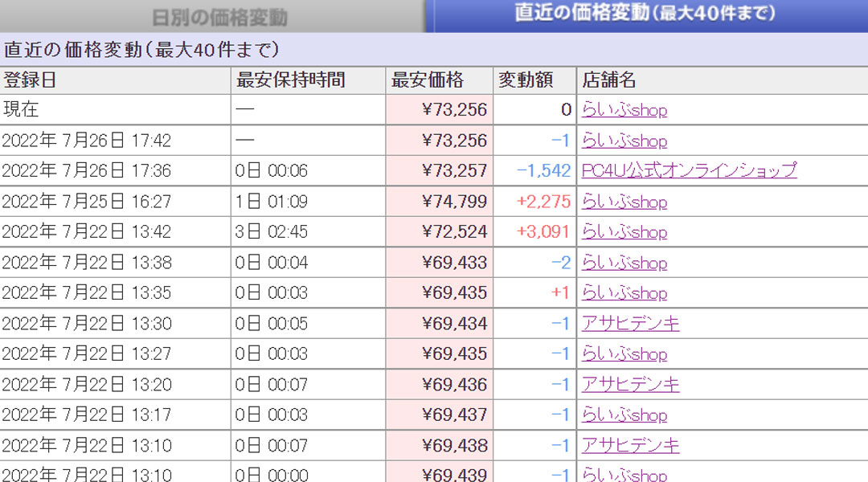The height and width of the screenshot is (482, 868).
Task: Click the date 2022年 7月22日 13:20
Action: [87, 384]
